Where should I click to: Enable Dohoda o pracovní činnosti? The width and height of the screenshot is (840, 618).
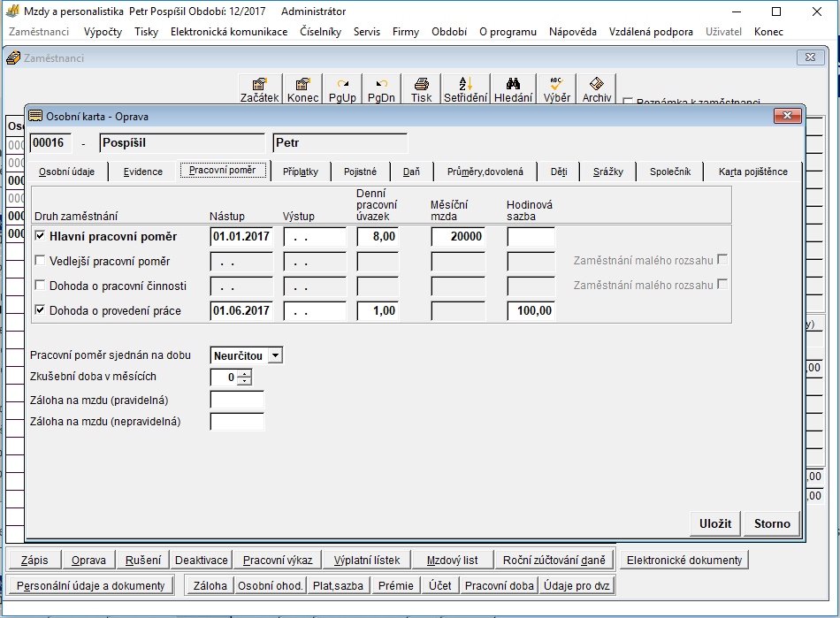coord(40,285)
